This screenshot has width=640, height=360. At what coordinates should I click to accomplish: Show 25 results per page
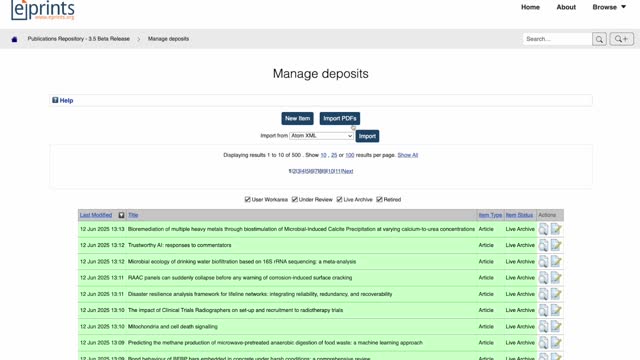click(x=334, y=155)
